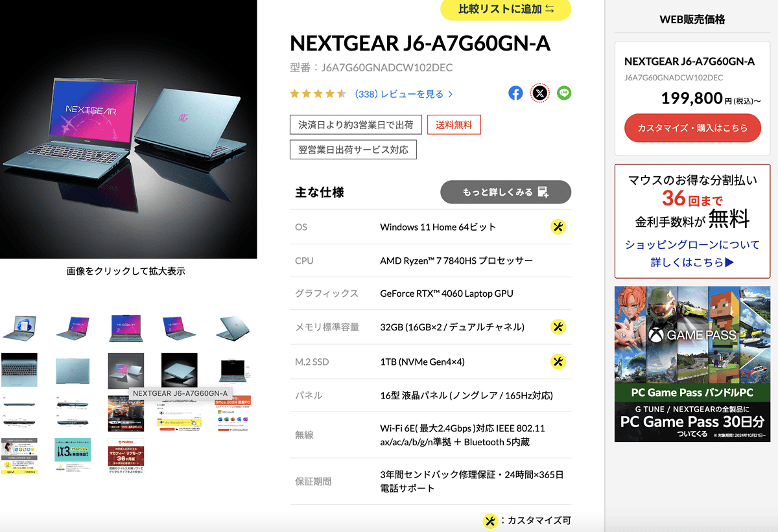
Task: Click the 送料無料 free shipping badge
Action: click(454, 125)
